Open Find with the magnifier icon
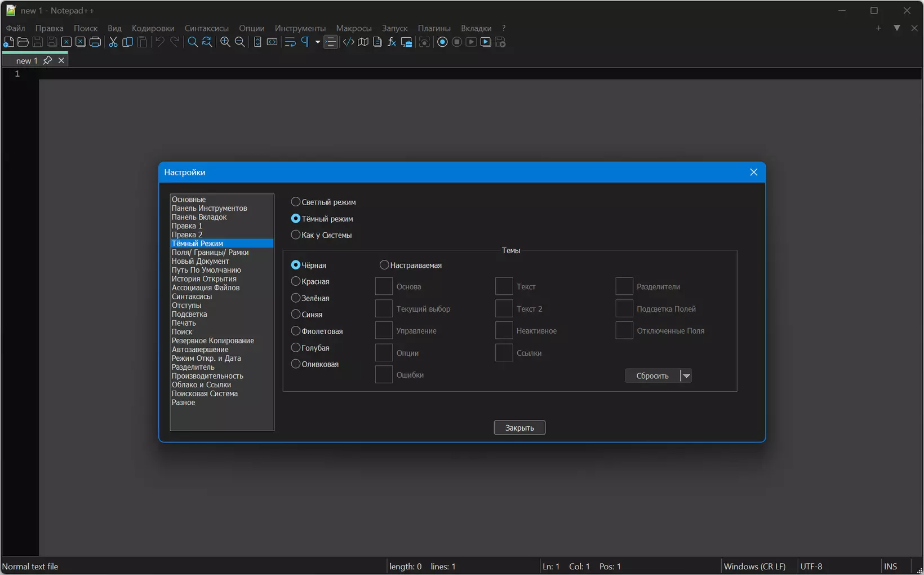The width and height of the screenshot is (924, 575). [193, 42]
